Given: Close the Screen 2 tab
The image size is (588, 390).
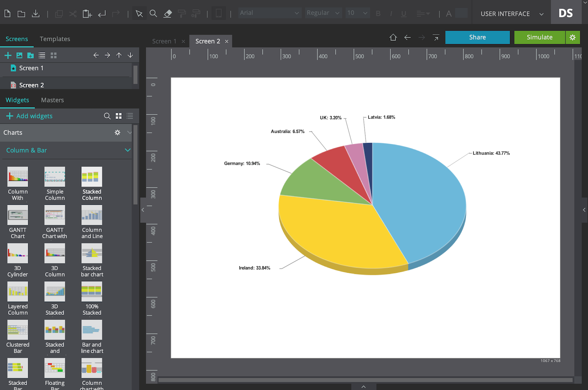Looking at the screenshot, I should tap(227, 41).
